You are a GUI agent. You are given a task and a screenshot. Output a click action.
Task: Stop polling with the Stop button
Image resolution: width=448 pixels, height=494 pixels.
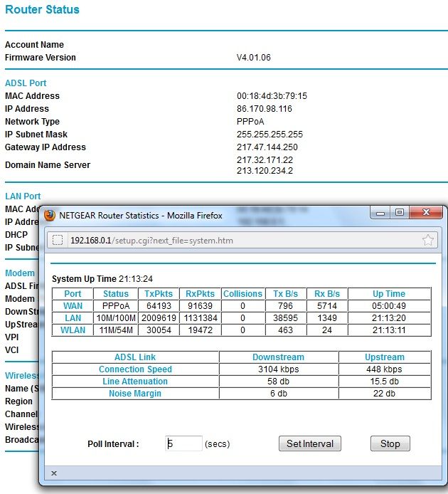[390, 443]
